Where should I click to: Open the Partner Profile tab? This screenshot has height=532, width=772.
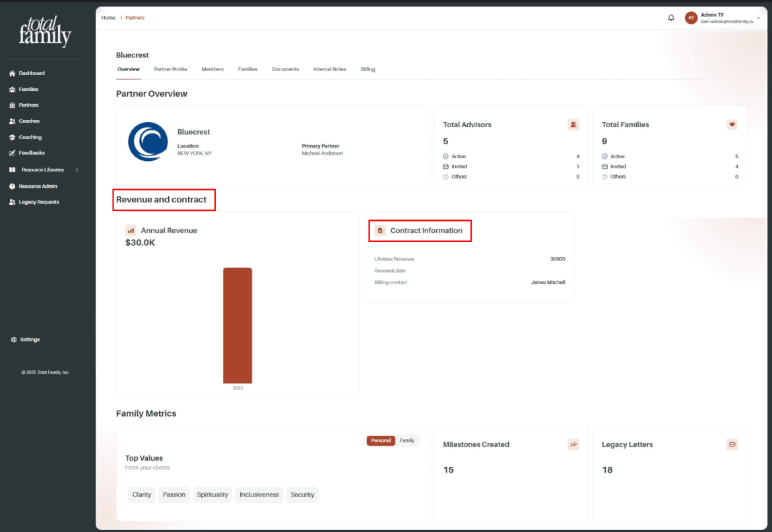click(x=170, y=69)
